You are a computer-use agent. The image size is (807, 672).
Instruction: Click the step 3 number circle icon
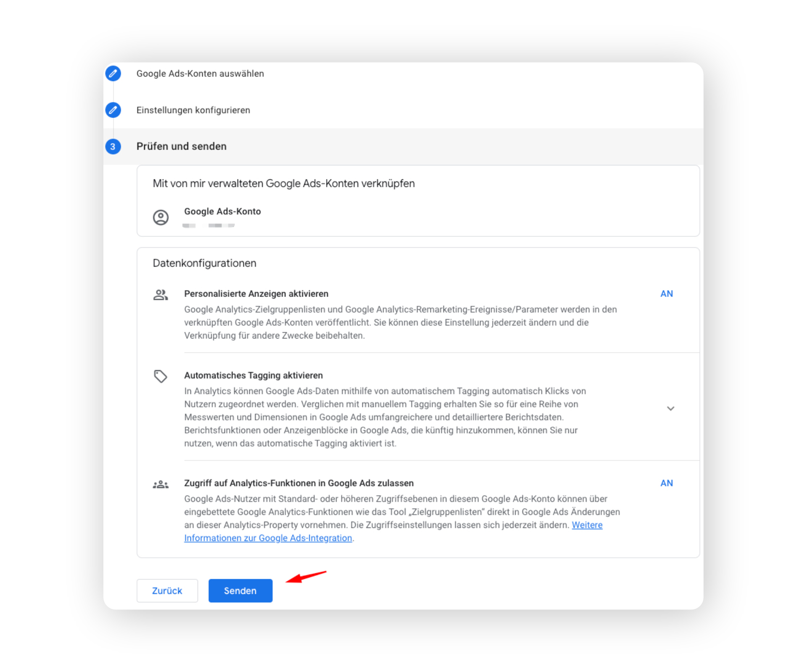(x=113, y=147)
